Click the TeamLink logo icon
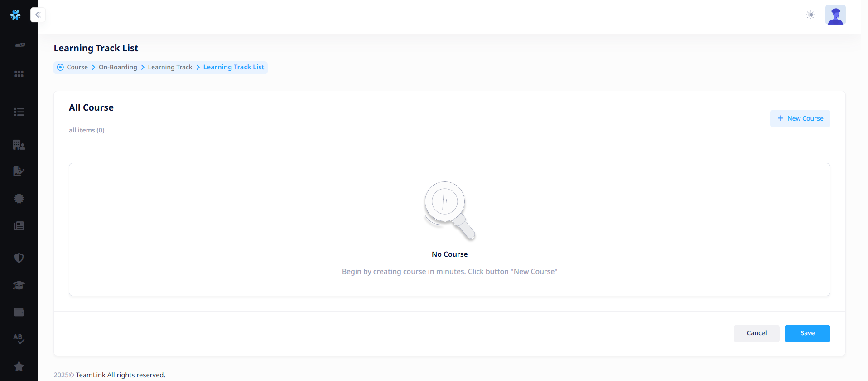Image resolution: width=868 pixels, height=381 pixels. [15, 15]
